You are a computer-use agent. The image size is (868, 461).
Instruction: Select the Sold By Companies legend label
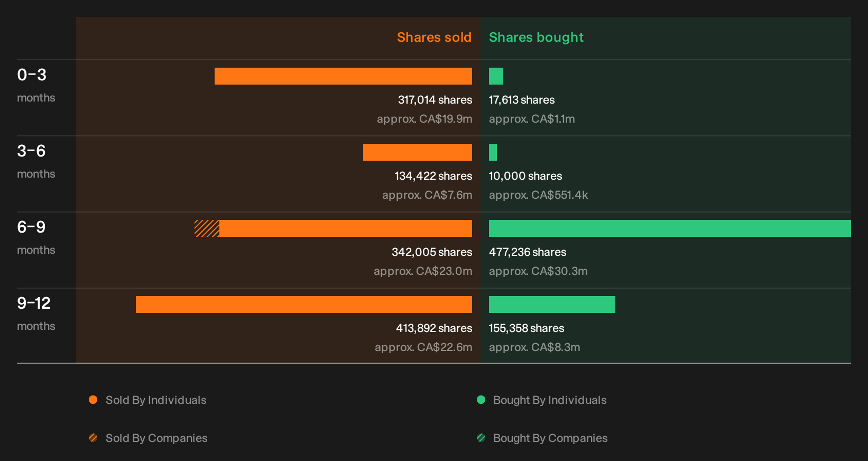(x=156, y=438)
